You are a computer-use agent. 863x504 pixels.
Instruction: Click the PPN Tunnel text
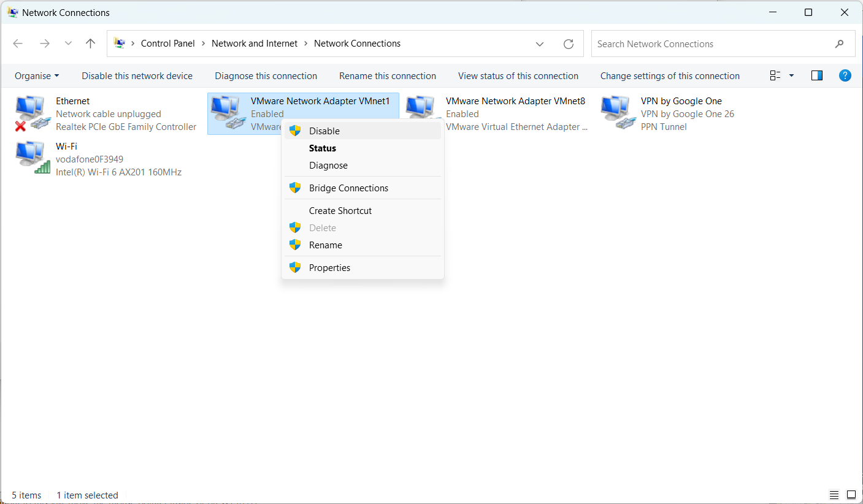(x=664, y=127)
